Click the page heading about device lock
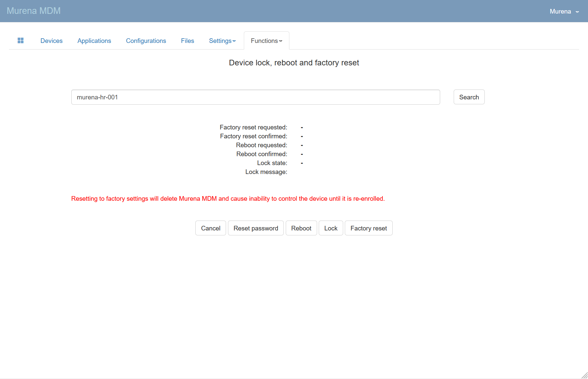 point(294,63)
